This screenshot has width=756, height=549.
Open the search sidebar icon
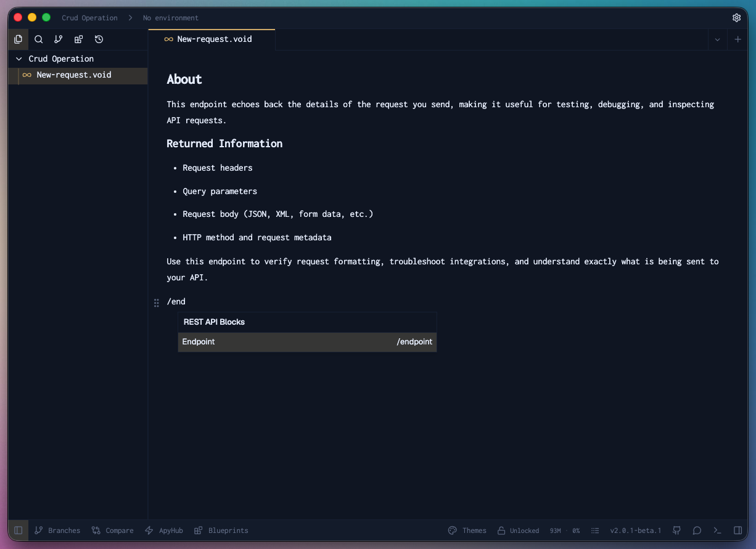[x=38, y=39]
